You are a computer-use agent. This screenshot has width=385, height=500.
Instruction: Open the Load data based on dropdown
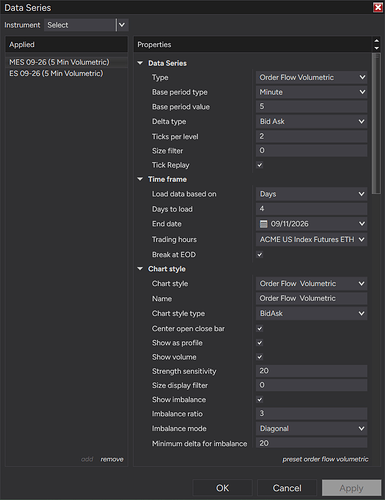[x=311, y=194]
